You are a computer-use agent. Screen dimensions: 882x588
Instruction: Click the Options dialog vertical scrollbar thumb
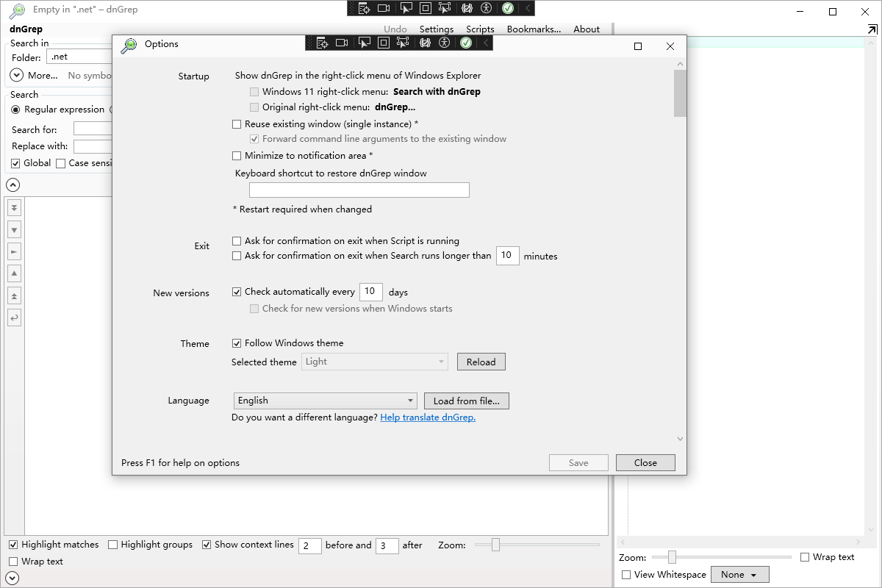[x=680, y=93]
